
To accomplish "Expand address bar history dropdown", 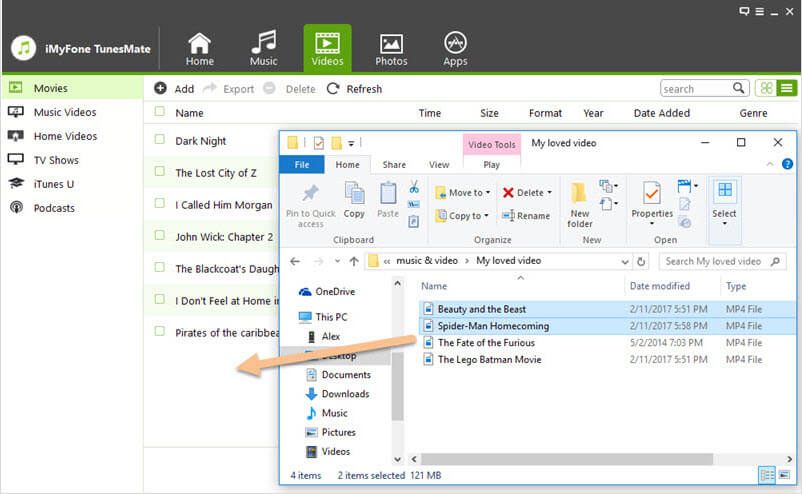I will [x=625, y=262].
